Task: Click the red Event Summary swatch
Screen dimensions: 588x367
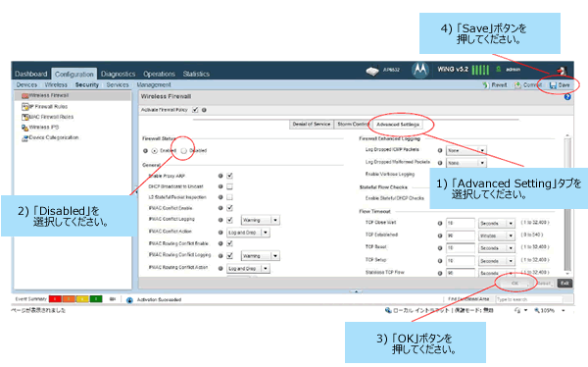Action: pos(55,299)
